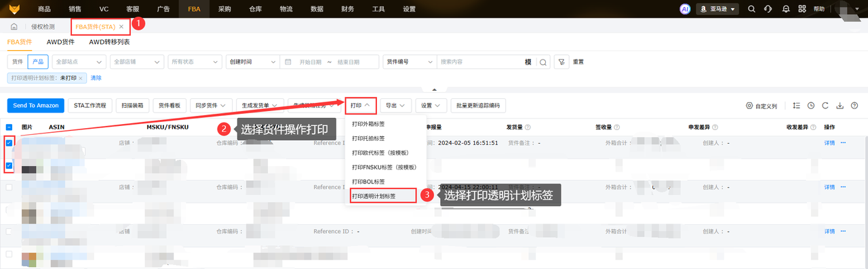
Task: Switch to AWD转移列表 tab
Action: click(x=109, y=42)
